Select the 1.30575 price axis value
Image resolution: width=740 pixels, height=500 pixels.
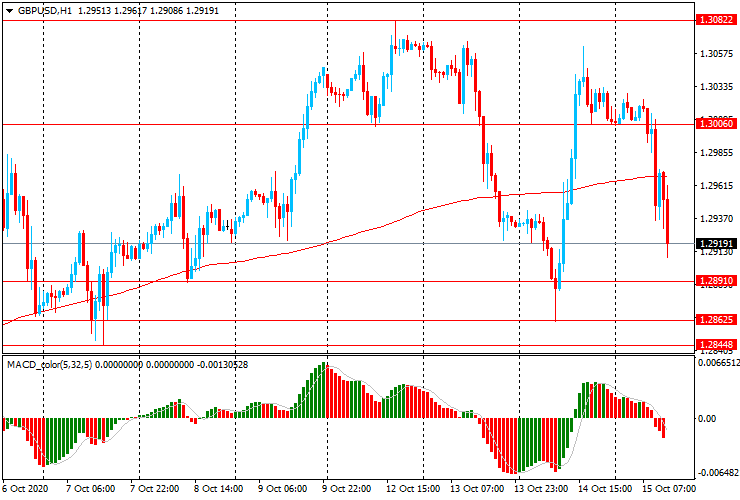pos(717,54)
